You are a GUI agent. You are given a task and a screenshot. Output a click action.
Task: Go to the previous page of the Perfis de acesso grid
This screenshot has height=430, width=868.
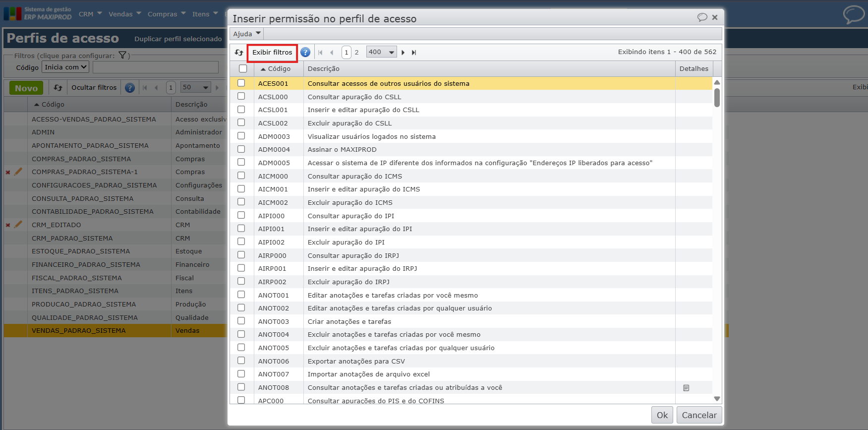pyautogui.click(x=156, y=88)
